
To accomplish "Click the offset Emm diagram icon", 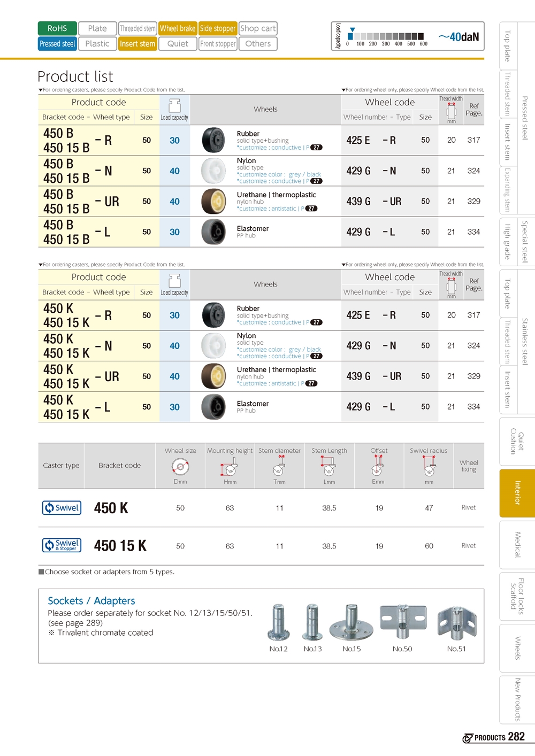I will [378, 467].
